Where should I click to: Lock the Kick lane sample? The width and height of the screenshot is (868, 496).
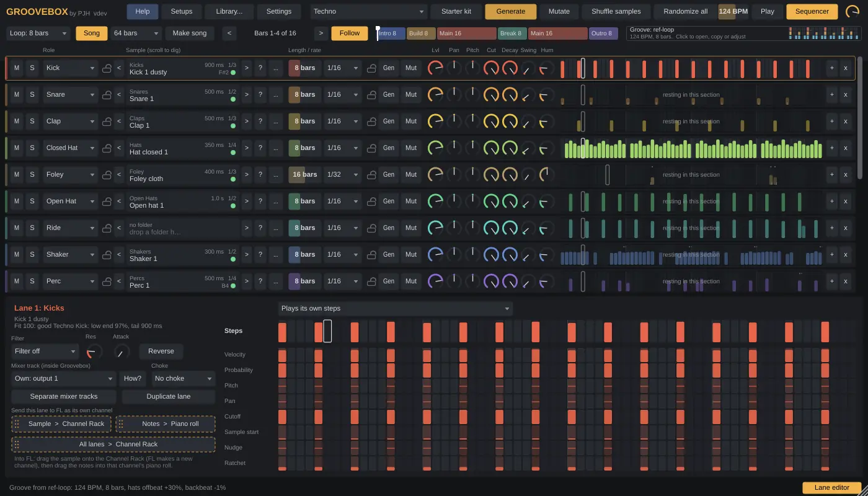107,68
